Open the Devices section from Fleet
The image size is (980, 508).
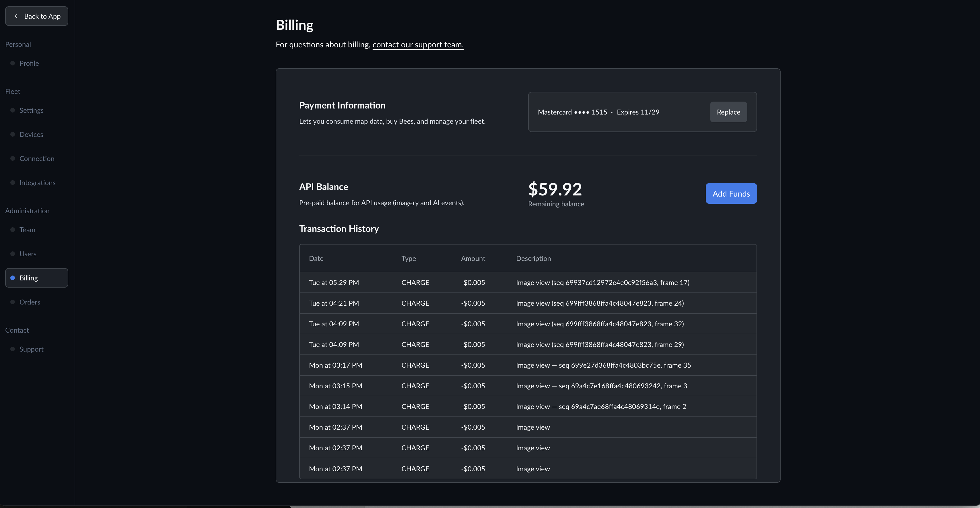click(31, 134)
